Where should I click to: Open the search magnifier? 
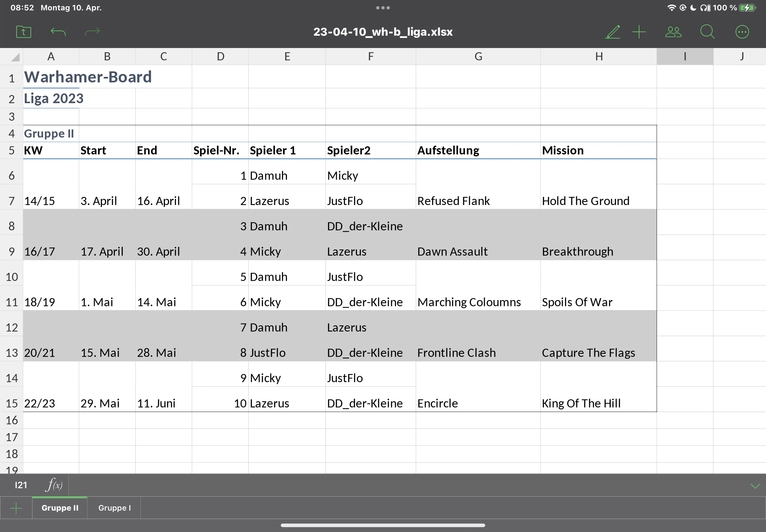tap(707, 32)
